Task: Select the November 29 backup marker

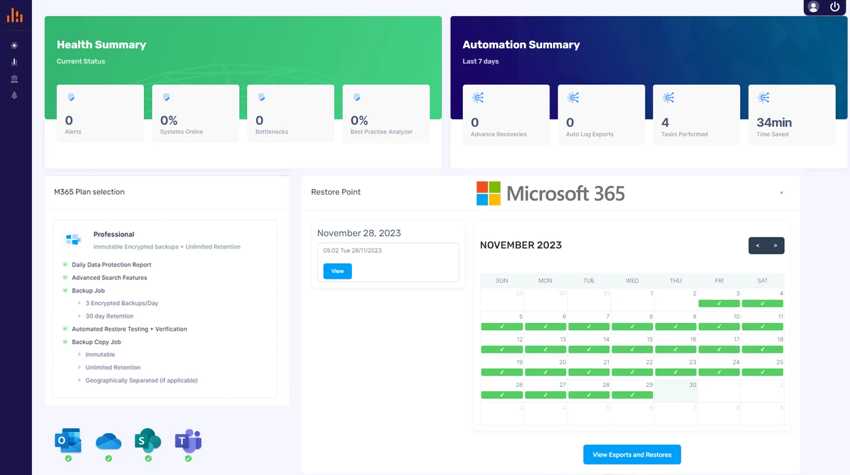Action: (632, 395)
